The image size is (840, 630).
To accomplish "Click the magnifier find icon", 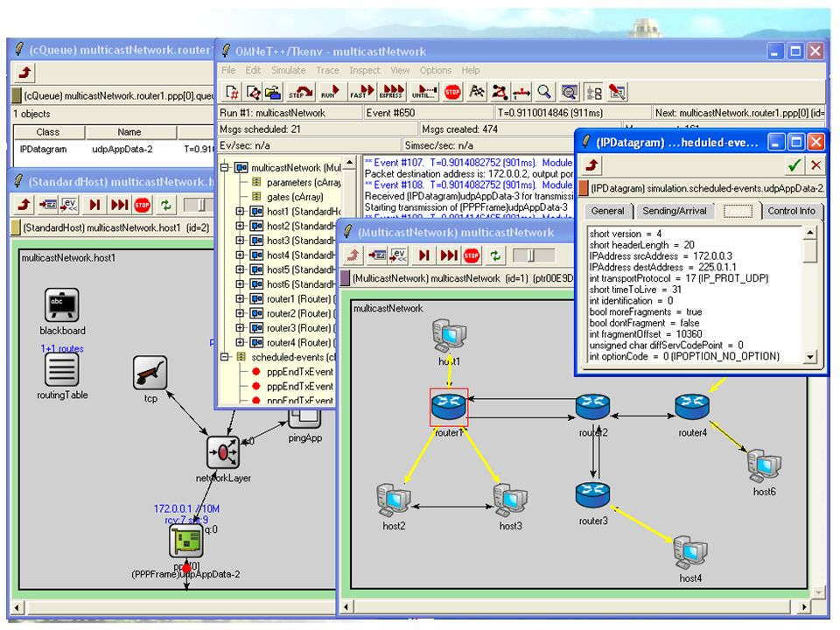I will [544, 92].
